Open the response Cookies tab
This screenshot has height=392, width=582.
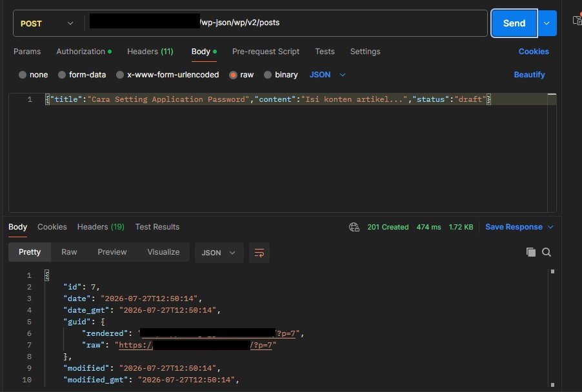pos(52,227)
